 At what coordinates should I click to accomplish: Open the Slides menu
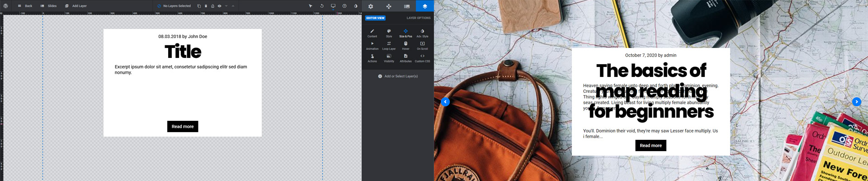pos(48,6)
